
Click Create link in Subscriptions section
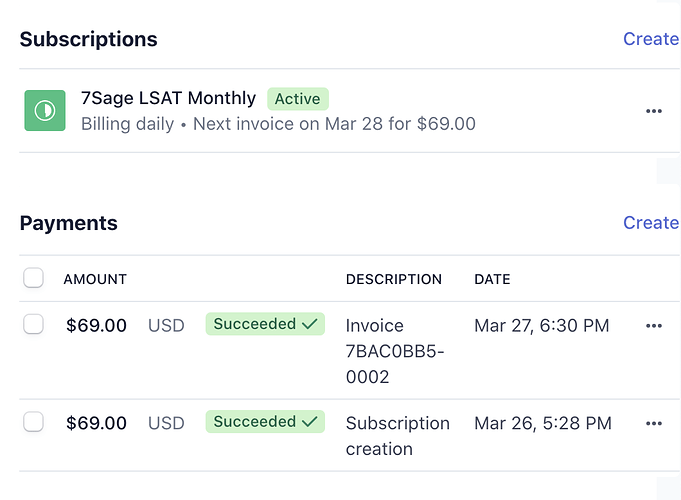click(651, 39)
